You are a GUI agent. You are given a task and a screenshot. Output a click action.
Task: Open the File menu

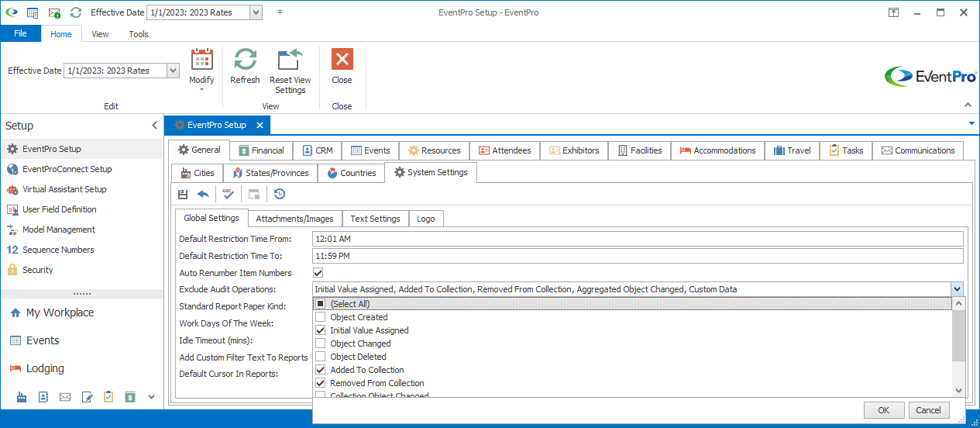[x=20, y=34]
